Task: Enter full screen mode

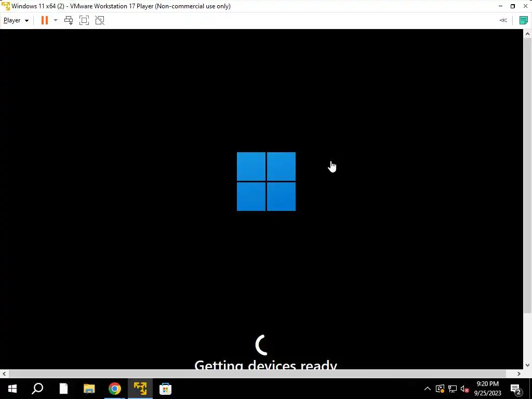Action: click(x=84, y=20)
